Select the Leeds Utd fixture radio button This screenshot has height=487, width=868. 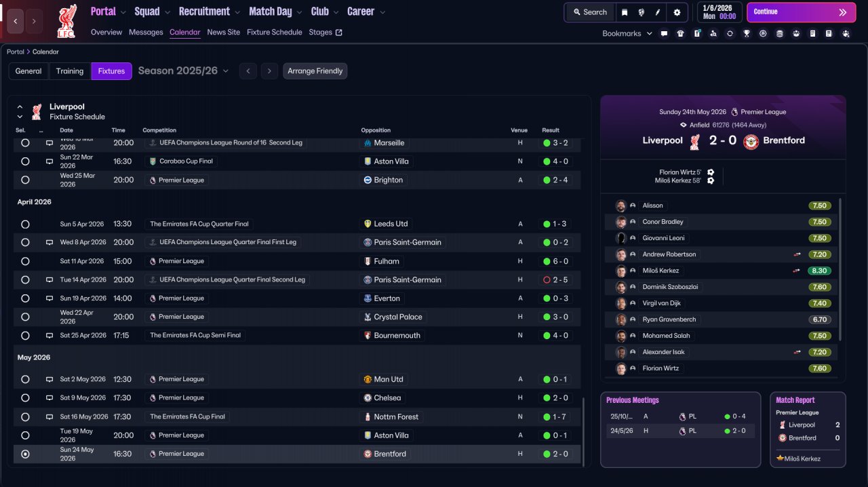click(25, 224)
